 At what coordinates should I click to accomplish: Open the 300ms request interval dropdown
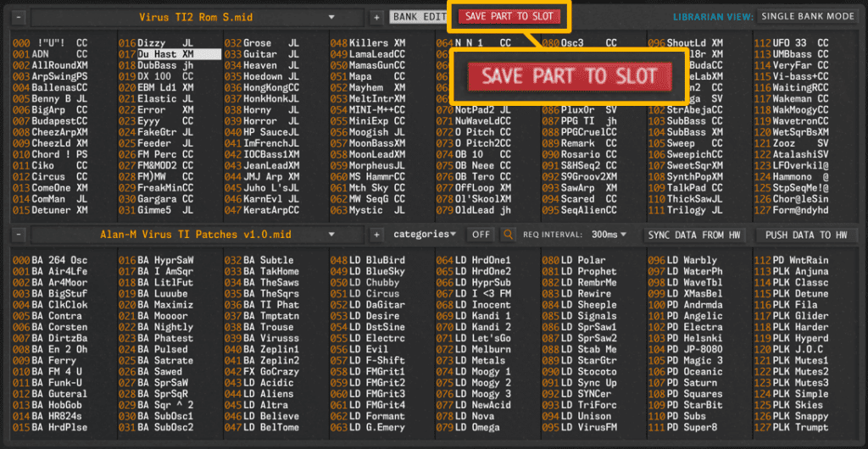609,235
